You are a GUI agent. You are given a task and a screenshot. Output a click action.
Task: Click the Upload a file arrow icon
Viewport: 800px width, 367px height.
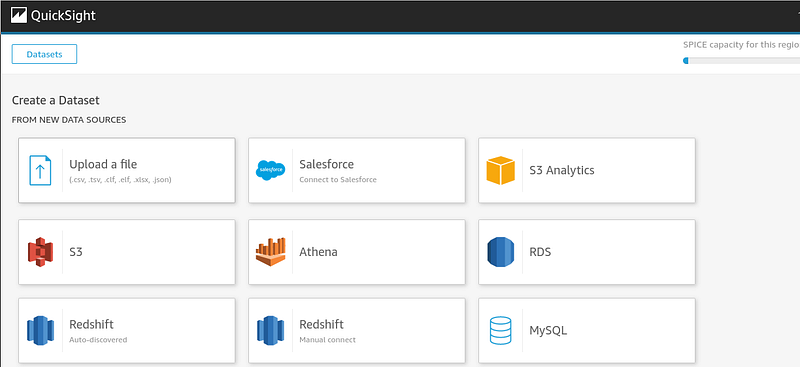tap(40, 170)
